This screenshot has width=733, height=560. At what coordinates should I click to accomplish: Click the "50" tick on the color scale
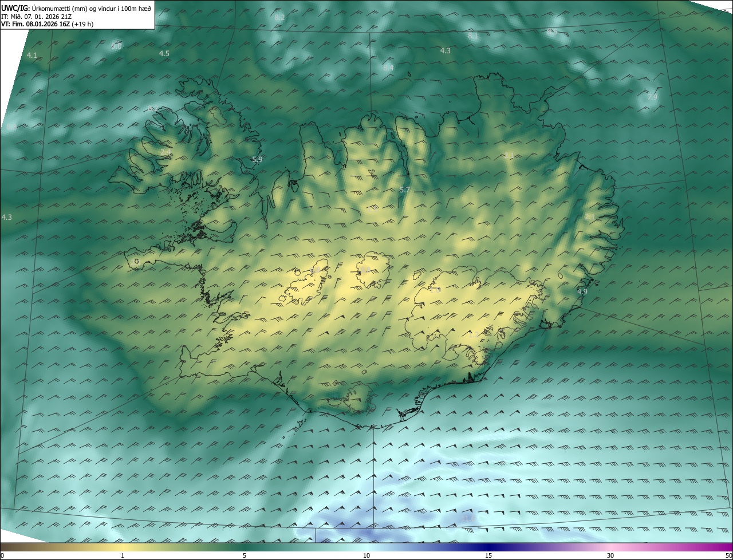click(x=728, y=555)
